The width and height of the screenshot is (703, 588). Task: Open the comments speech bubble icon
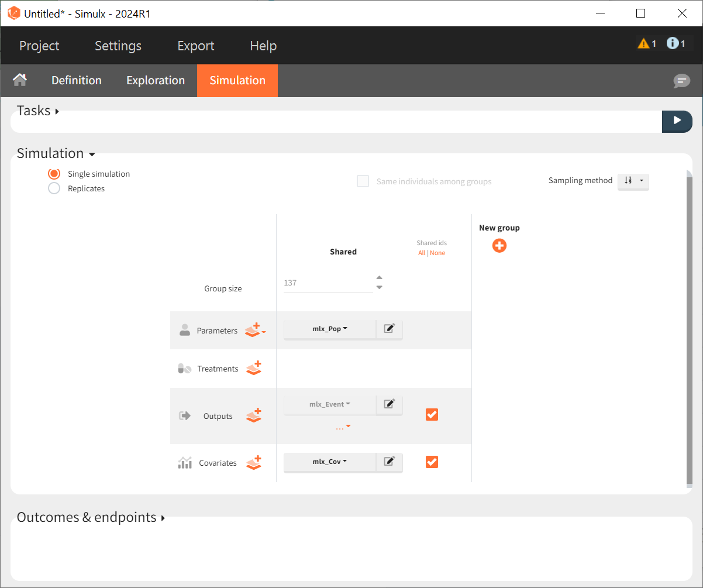coord(681,81)
